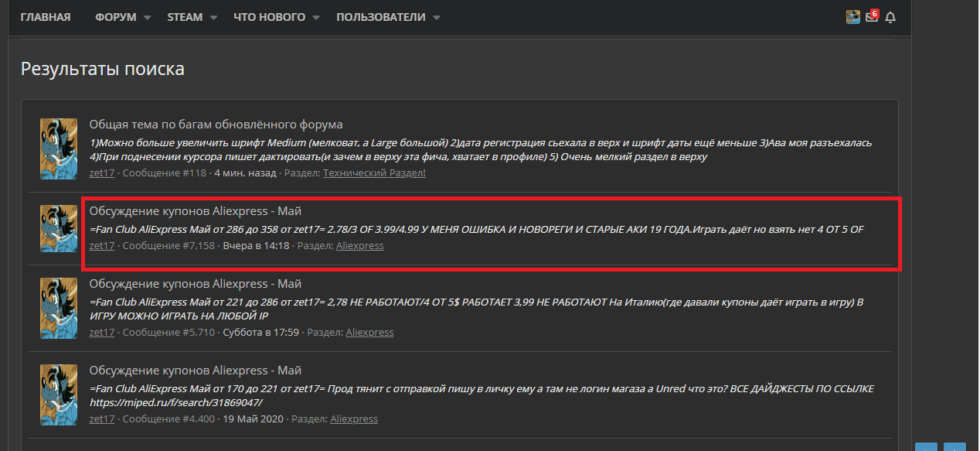Image resolution: width=980 pixels, height=451 pixels.
Task: Expand the ЧТО НОВОГО dropdown arrow
Action: 316,18
